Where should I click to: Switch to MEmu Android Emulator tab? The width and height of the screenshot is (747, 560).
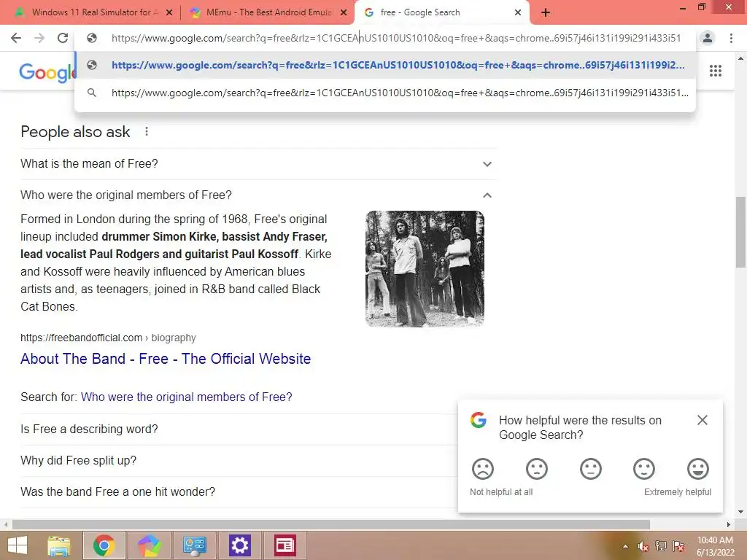pyautogui.click(x=268, y=12)
